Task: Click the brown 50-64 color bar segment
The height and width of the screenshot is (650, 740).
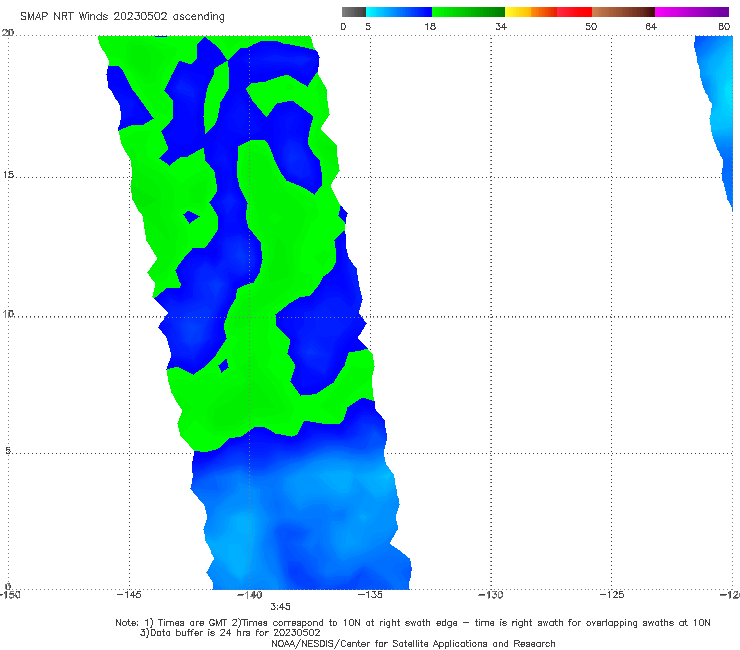Action: pyautogui.click(x=623, y=12)
